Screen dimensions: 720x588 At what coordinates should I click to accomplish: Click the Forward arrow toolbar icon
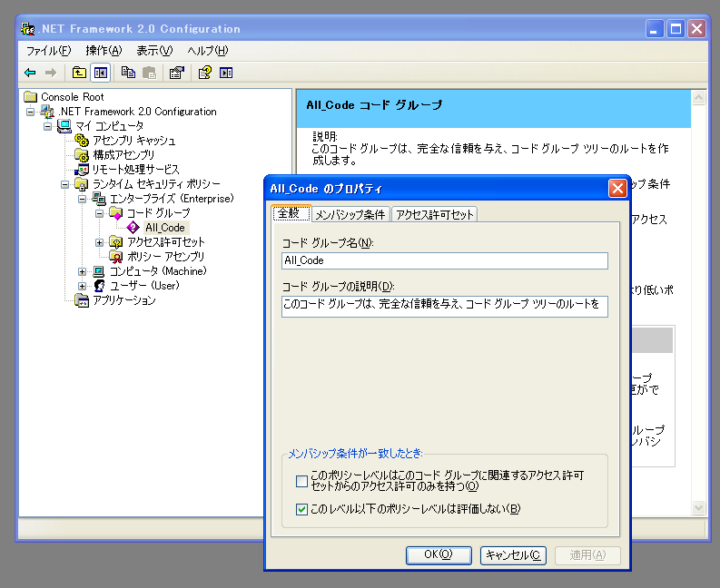click(x=51, y=73)
